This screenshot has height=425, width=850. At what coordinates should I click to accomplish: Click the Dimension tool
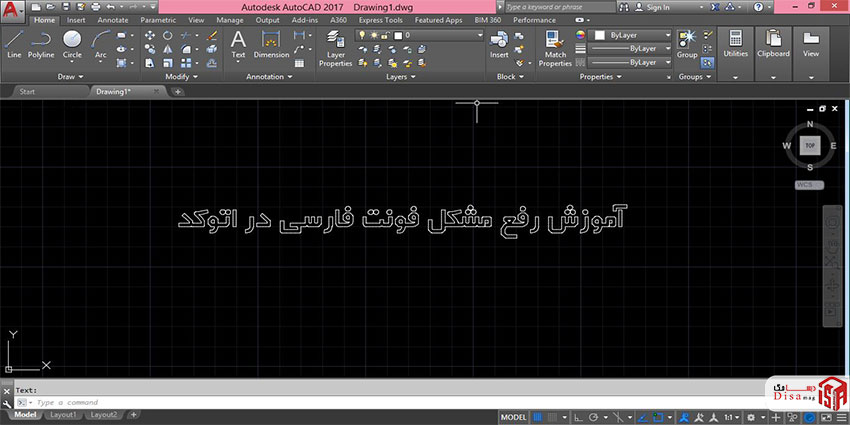pos(271,42)
